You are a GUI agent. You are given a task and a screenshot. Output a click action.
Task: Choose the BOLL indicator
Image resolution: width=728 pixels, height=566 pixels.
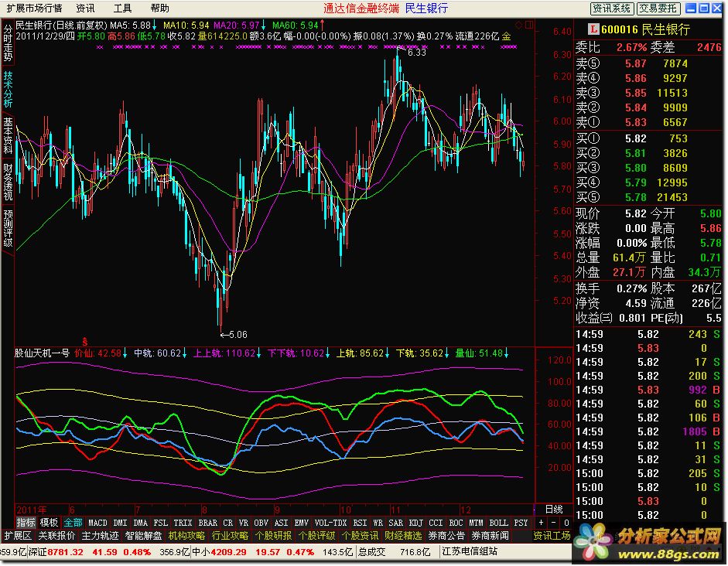click(x=499, y=523)
